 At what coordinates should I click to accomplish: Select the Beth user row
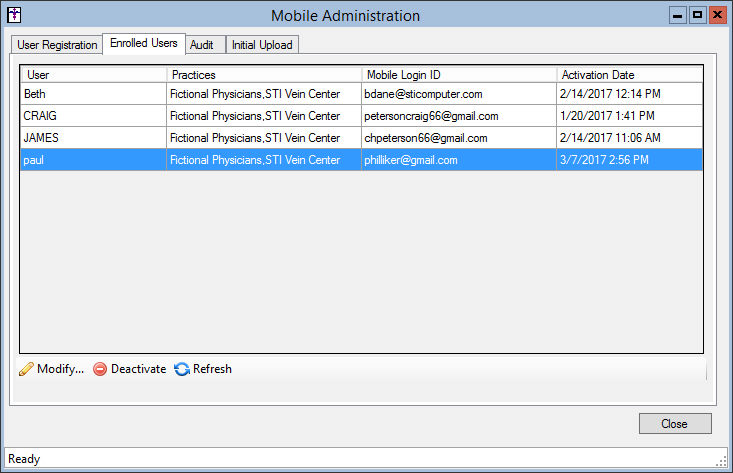[93, 94]
